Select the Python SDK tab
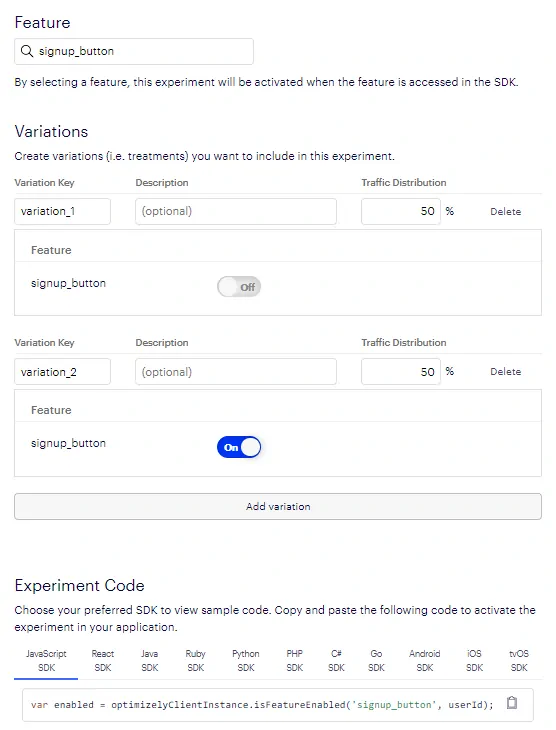 coord(246,661)
